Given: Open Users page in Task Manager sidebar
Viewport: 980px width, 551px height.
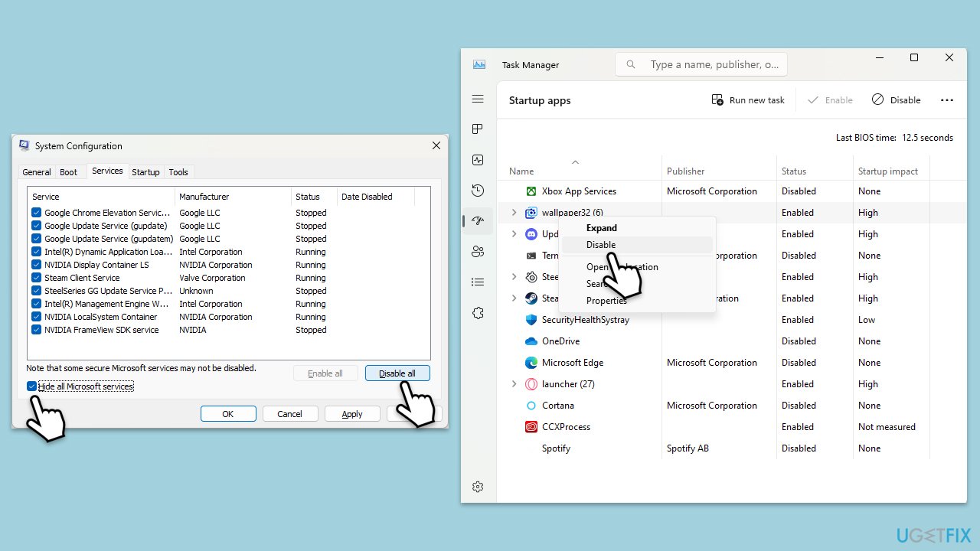Looking at the screenshot, I should (x=478, y=252).
